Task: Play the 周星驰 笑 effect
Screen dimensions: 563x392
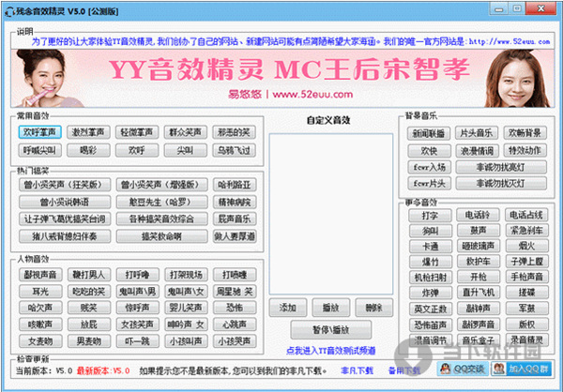Action: coord(235,291)
